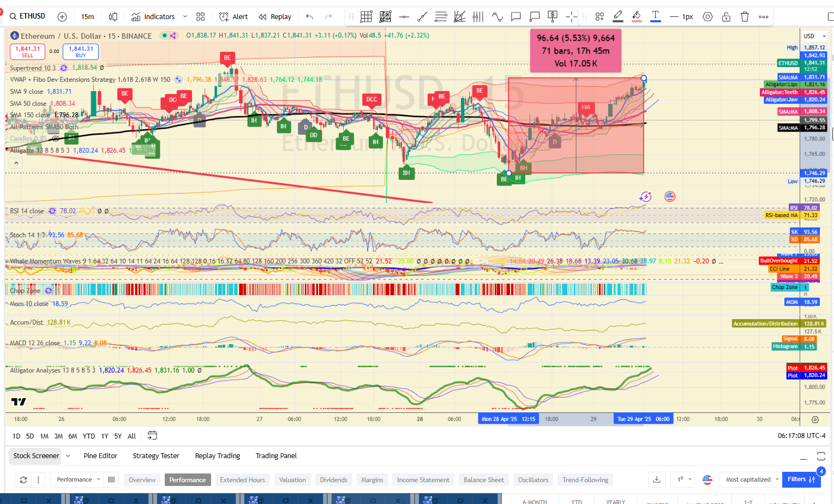Open more drawing options ellipsis
The image size is (834, 504).
point(764,17)
